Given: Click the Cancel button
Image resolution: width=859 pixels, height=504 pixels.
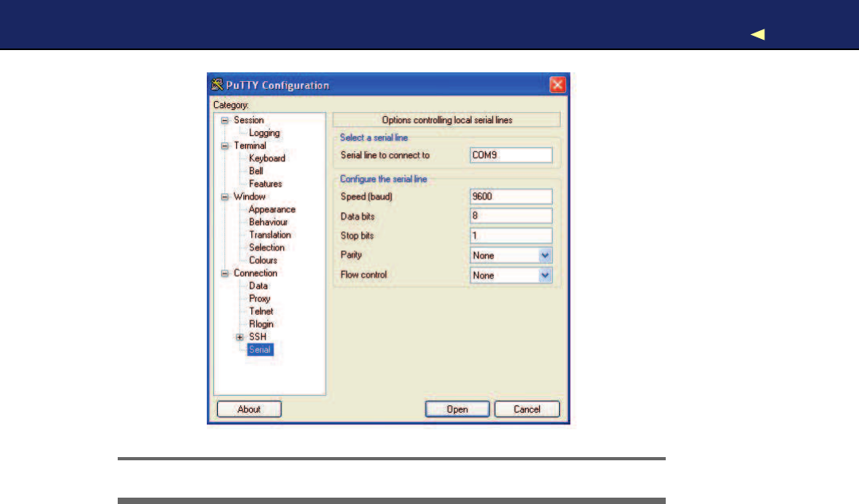Looking at the screenshot, I should [527, 409].
